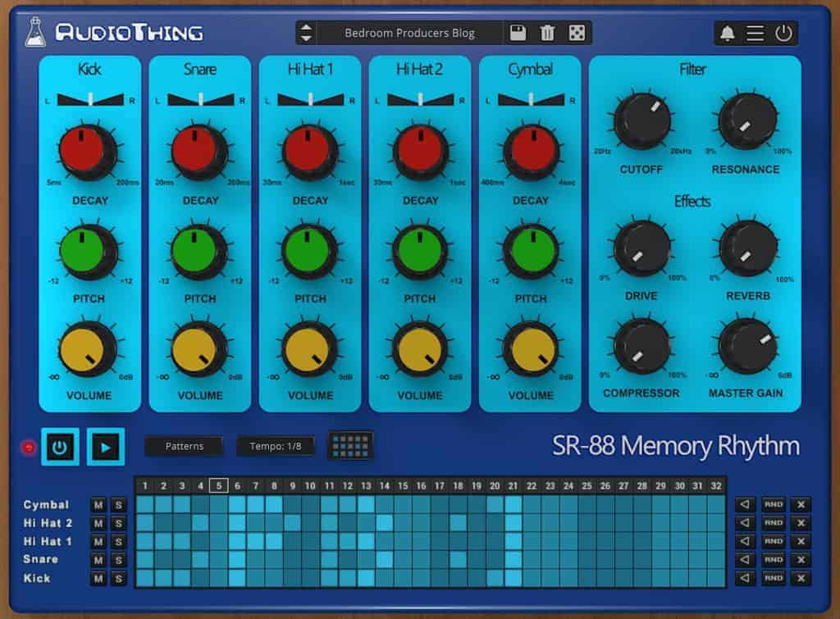This screenshot has width=840, height=619.
Task: Delete preset using the trash icon
Action: tap(547, 33)
